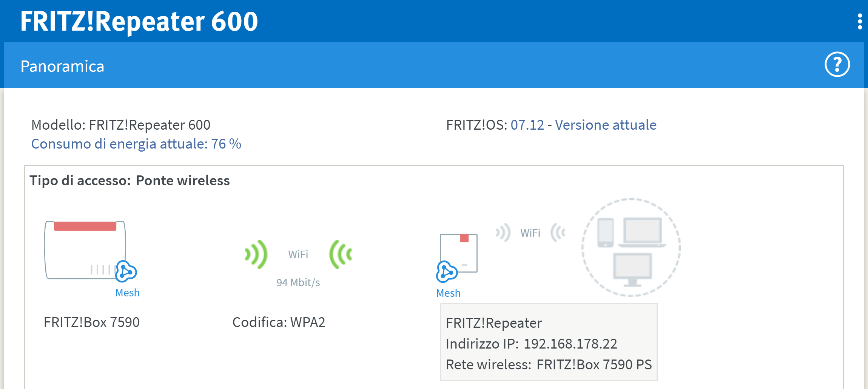868x389 pixels.
Task: Open Consumo di energia attuale link
Action: click(x=136, y=144)
